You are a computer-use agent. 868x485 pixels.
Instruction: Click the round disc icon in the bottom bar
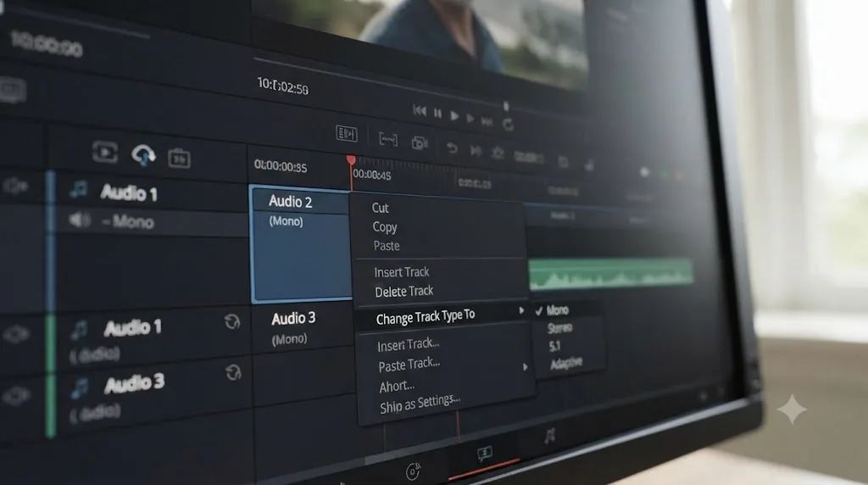tap(413, 471)
